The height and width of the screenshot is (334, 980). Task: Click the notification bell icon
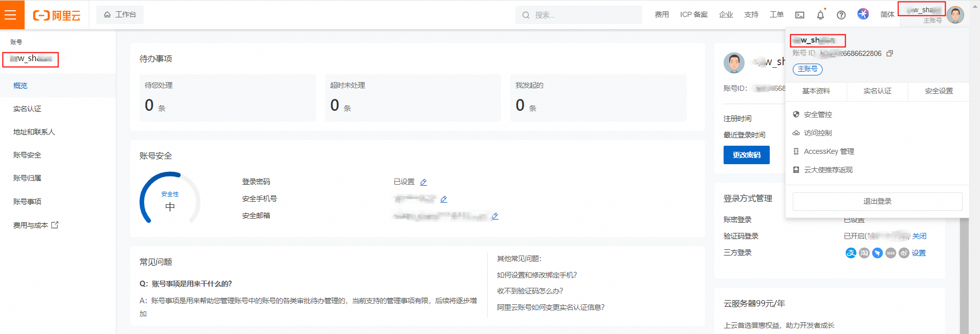[x=821, y=15]
